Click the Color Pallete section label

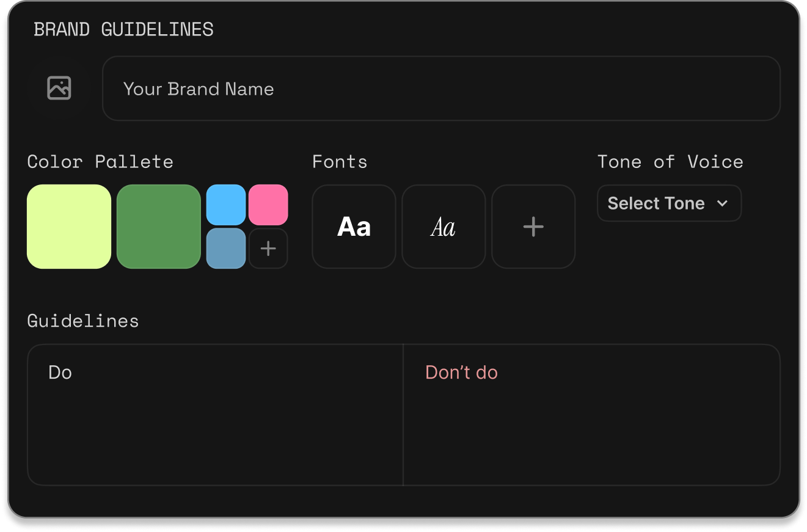tap(100, 162)
